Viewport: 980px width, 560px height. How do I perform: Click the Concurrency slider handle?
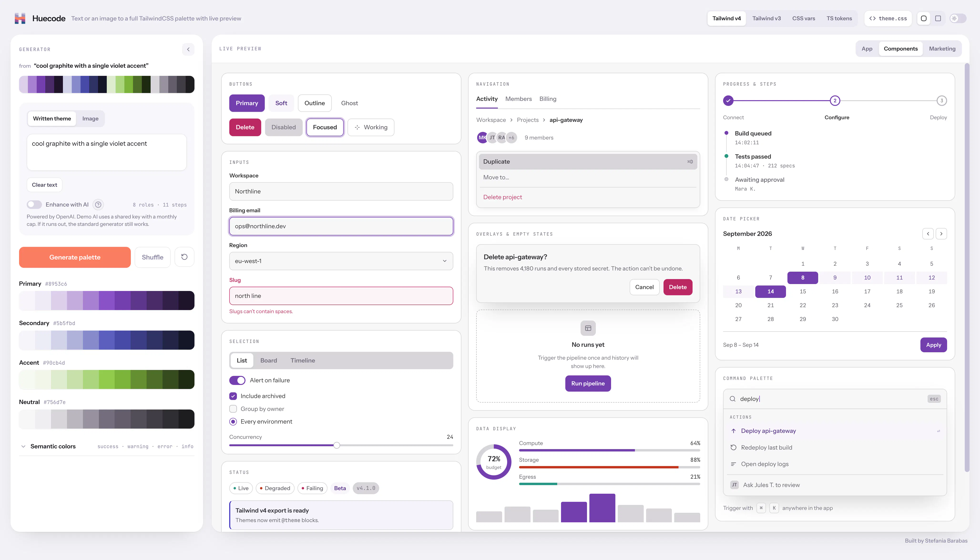tap(337, 445)
